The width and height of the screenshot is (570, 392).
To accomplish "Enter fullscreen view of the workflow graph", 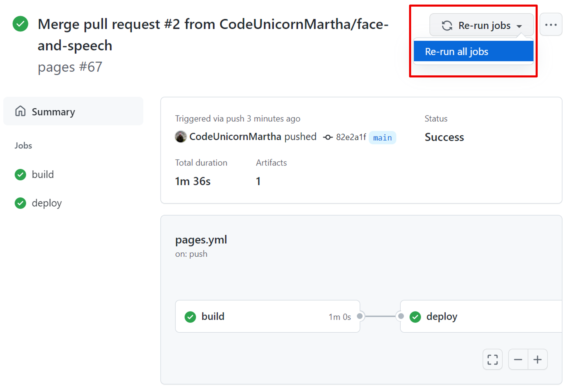I will (492, 359).
